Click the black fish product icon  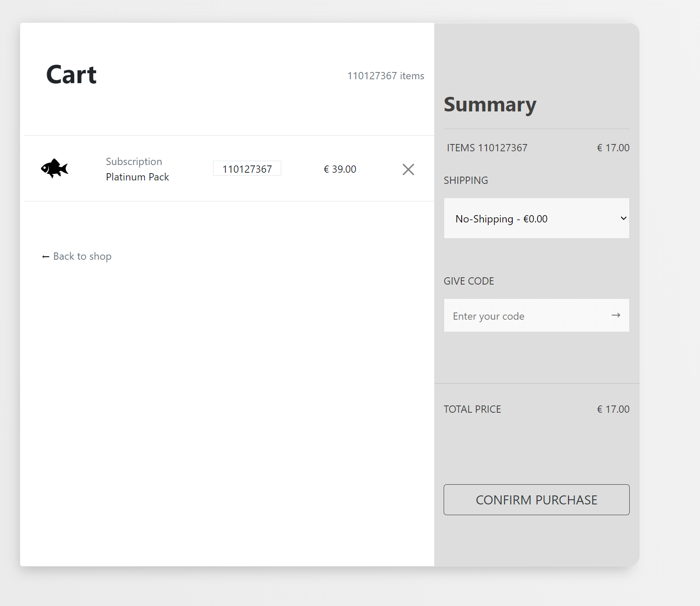click(x=54, y=168)
